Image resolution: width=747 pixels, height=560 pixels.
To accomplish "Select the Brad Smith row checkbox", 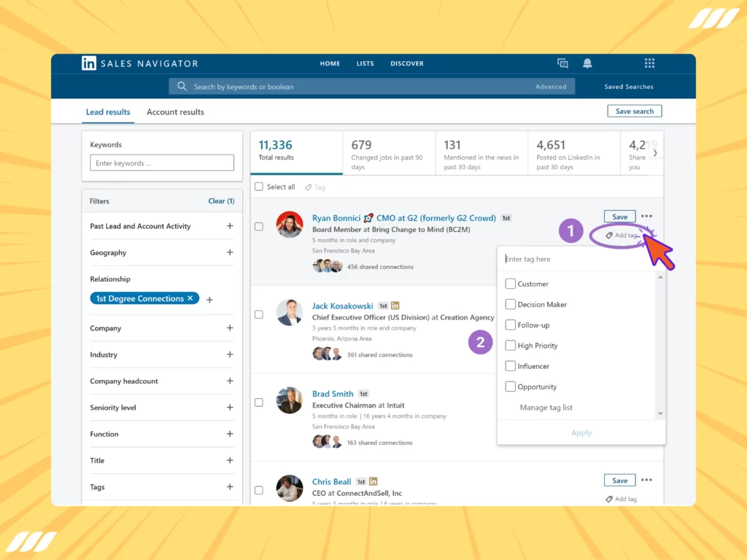I will click(259, 402).
